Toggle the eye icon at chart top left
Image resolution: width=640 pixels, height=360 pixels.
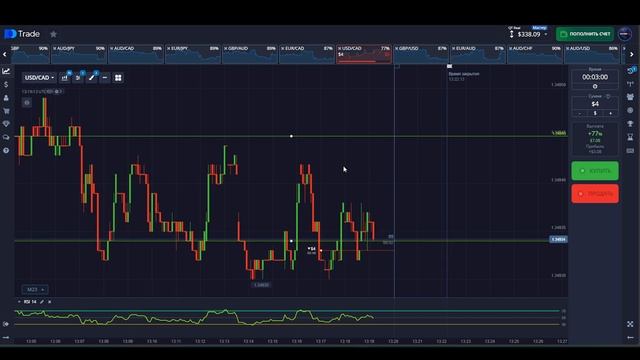click(27, 103)
